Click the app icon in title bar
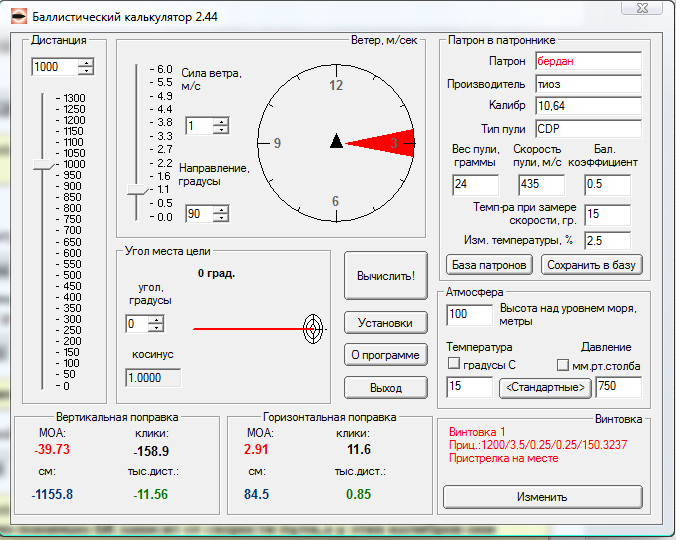Image resolution: width=676 pixels, height=540 pixels. click(19, 17)
